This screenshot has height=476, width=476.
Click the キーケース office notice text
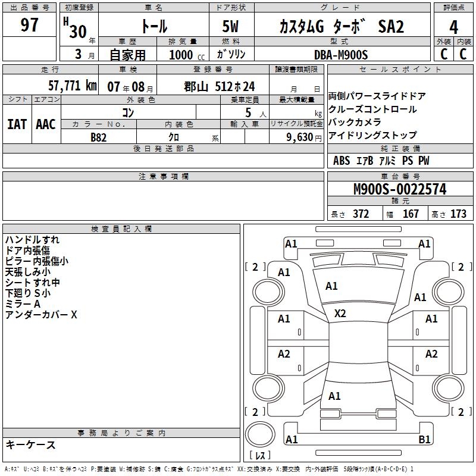(30, 444)
